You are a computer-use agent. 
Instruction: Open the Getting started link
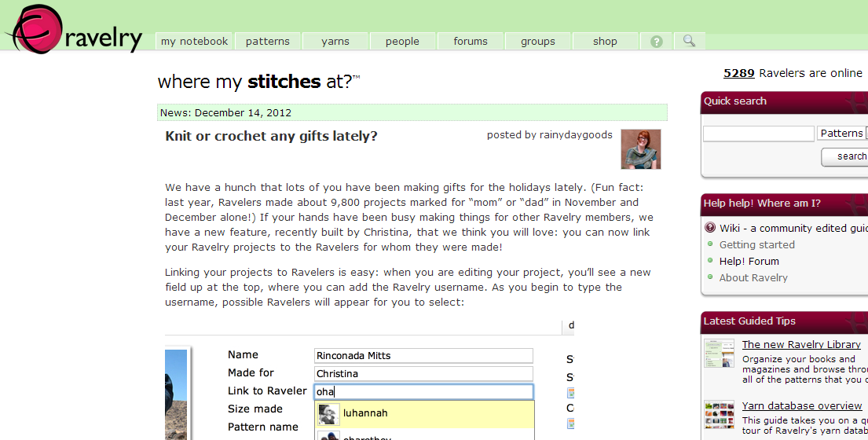tap(756, 244)
